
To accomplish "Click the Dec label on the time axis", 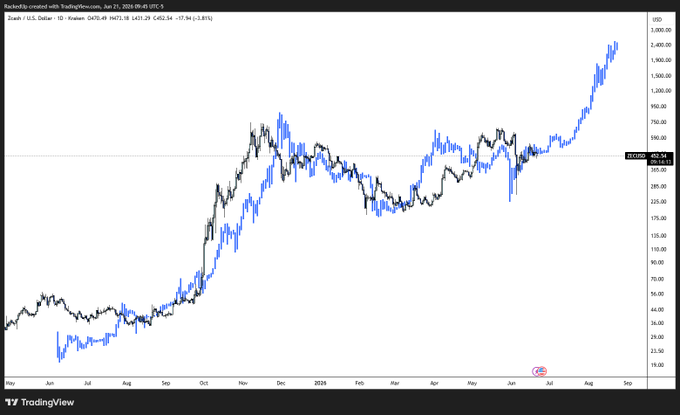I will [281, 383].
